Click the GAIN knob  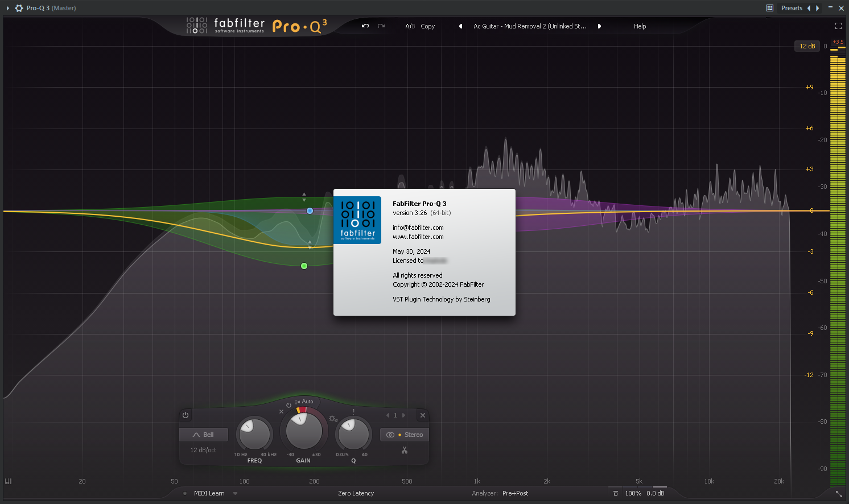pyautogui.click(x=303, y=431)
